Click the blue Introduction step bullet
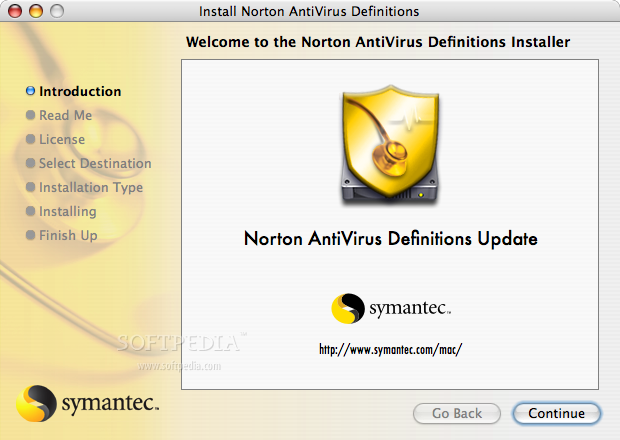The image size is (620, 440). [x=30, y=91]
